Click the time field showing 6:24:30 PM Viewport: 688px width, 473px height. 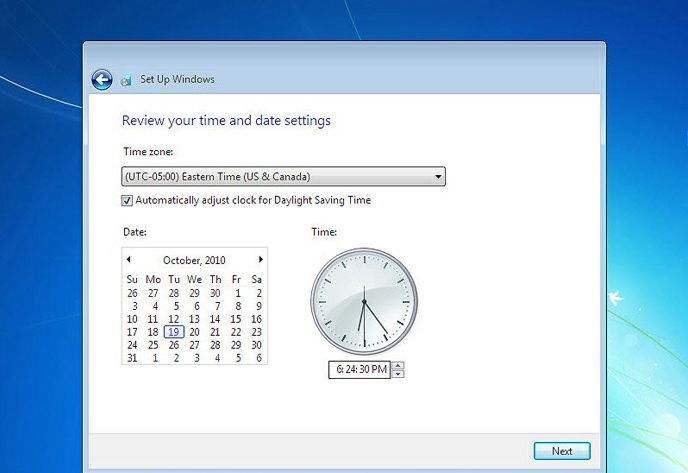pos(360,369)
